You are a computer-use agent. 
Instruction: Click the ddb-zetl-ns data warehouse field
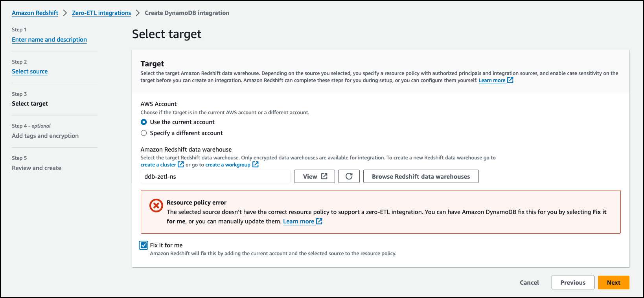tap(215, 177)
